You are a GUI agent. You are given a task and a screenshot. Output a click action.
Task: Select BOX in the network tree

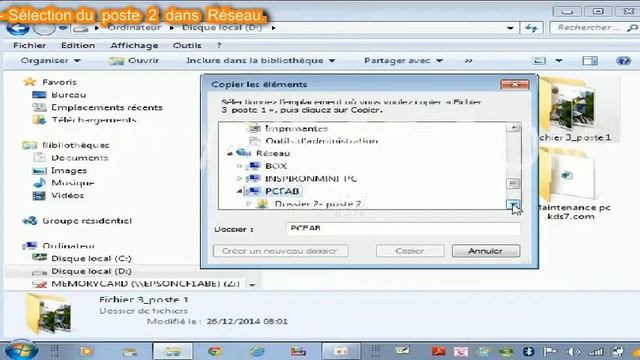(x=276, y=166)
